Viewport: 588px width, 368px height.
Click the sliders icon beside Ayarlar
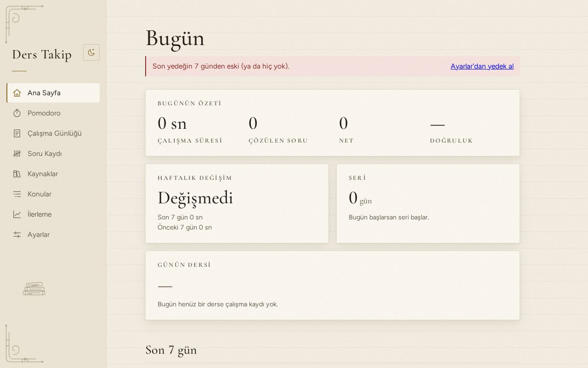(x=17, y=235)
